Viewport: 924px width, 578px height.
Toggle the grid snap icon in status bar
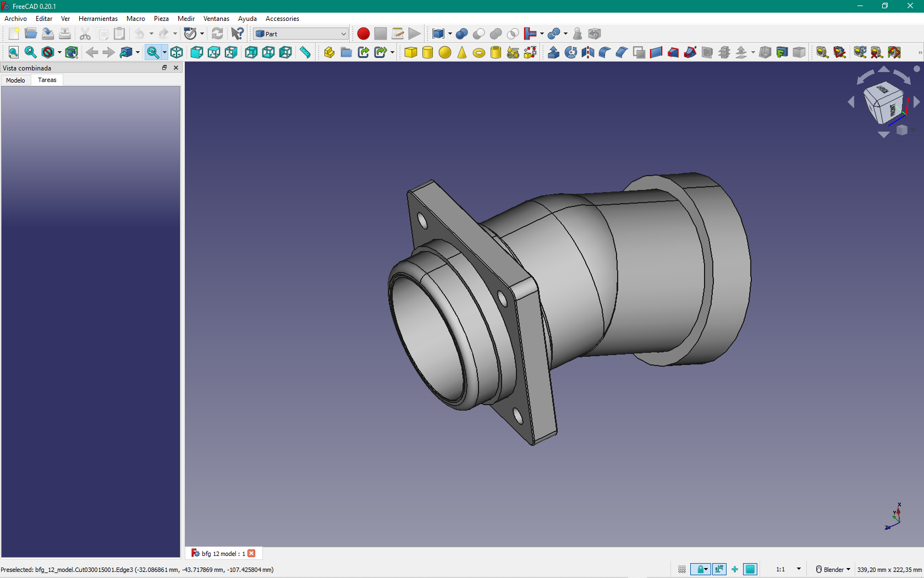click(x=681, y=569)
